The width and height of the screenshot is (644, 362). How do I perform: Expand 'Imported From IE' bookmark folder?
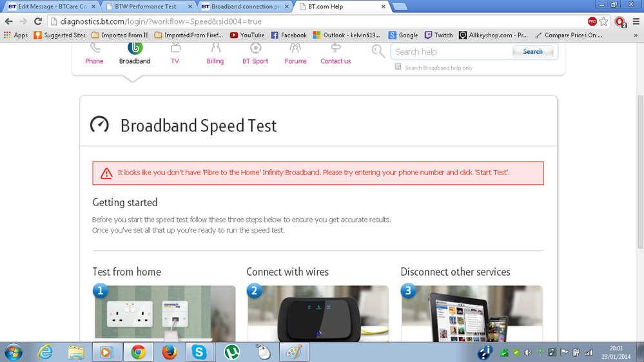click(x=120, y=35)
